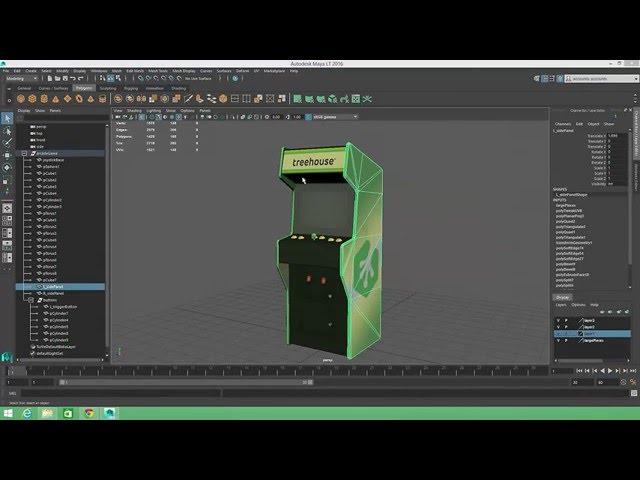640x480 pixels.
Task: Collapse the buttons group in Outliner
Action: (x=31, y=300)
